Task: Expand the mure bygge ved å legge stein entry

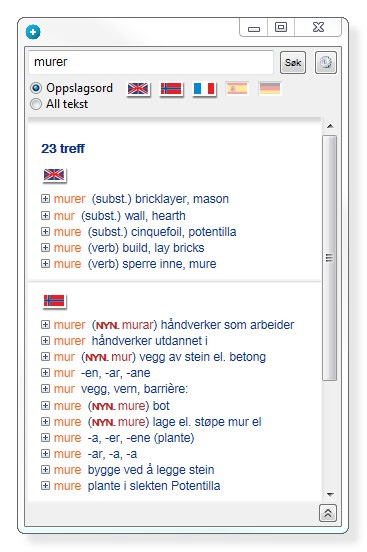Action: click(45, 469)
